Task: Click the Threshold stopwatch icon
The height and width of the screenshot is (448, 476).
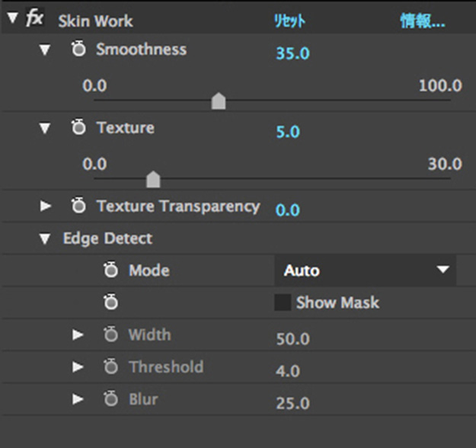Action: pos(111,368)
